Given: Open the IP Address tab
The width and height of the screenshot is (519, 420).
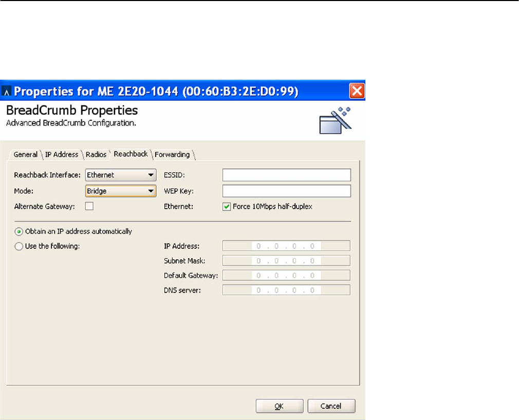Looking at the screenshot, I should pyautogui.click(x=62, y=155).
